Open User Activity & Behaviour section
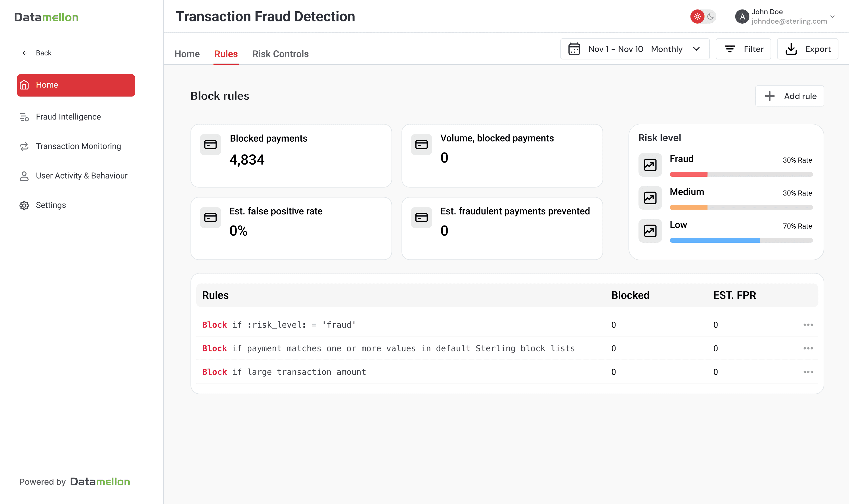 click(x=82, y=176)
